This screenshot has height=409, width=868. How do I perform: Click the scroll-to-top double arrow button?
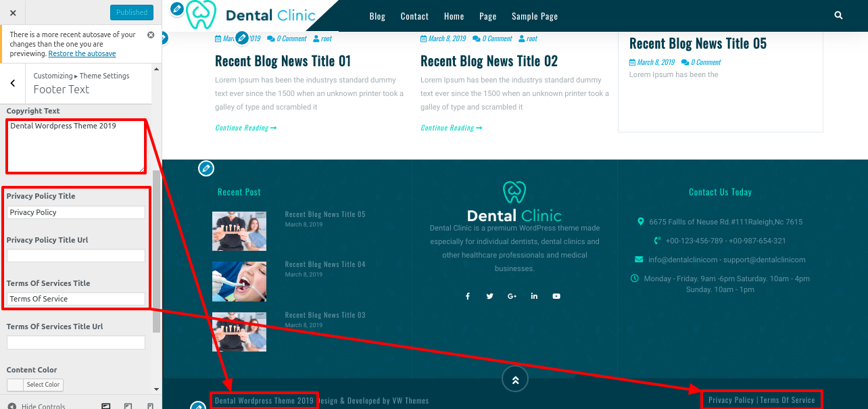(515, 380)
